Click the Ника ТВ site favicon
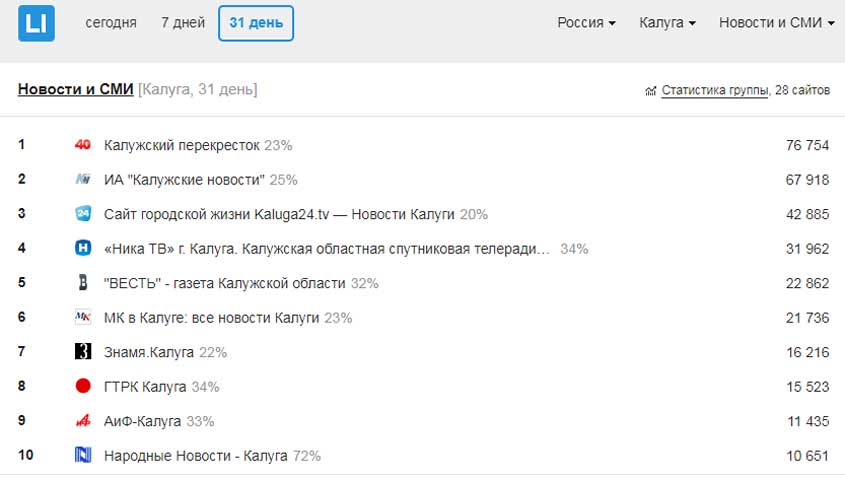Screen dimensions: 845x479 pyautogui.click(x=83, y=248)
